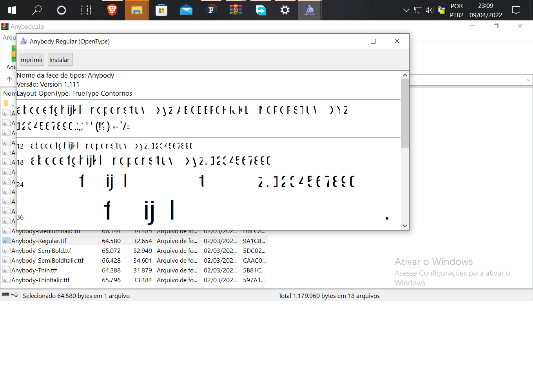Click the WinRAR icon in Anybody.zip title bar
This screenshot has height=392, width=533.
[x=5, y=26]
